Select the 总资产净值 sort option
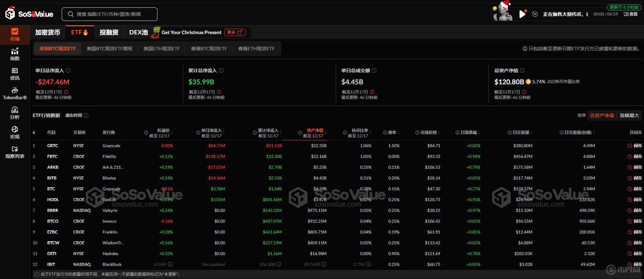 point(602,115)
